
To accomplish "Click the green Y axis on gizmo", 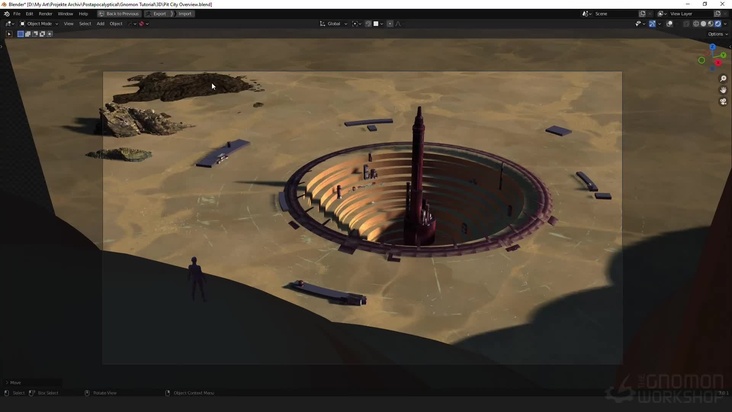I will tap(723, 55).
